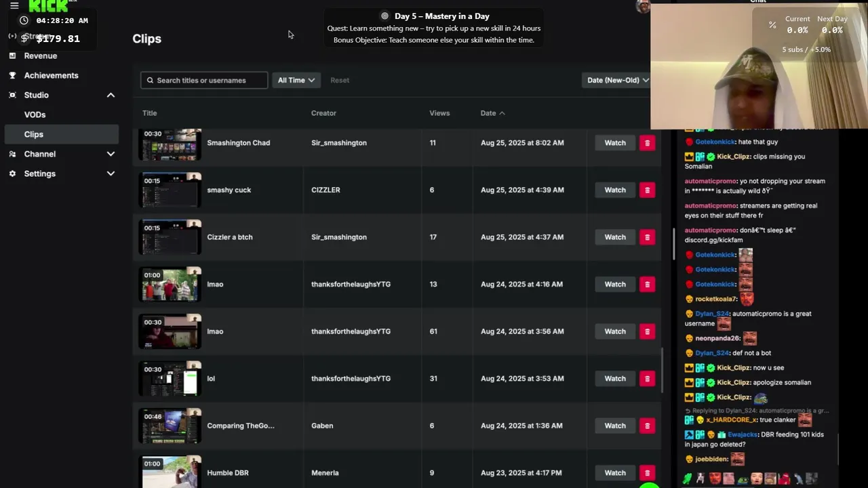
Task: Watch the Comparing TheGo... clip
Action: point(615,426)
